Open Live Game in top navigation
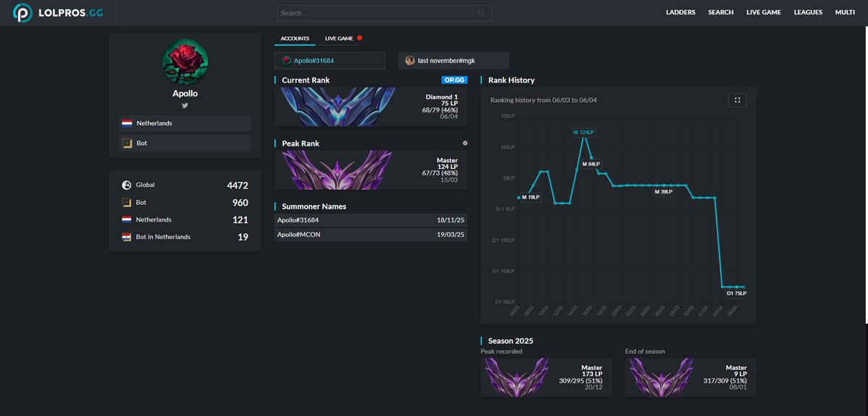The image size is (868, 416). tap(763, 12)
